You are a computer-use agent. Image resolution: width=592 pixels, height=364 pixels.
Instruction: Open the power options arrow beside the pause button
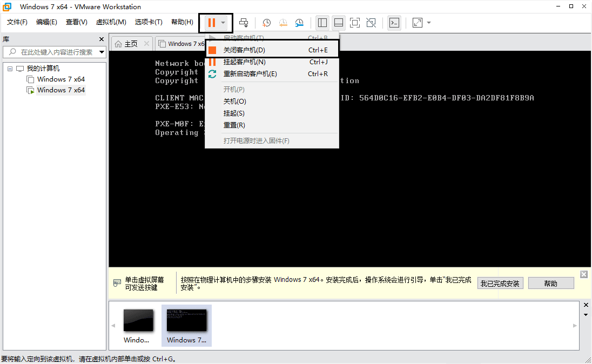pos(223,23)
